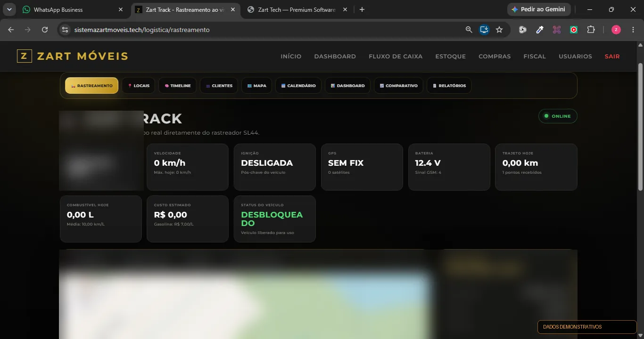Screen dimensions: 644x339
Task: Open the Timeline tab
Action: click(177, 86)
